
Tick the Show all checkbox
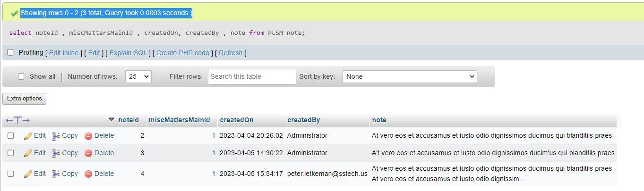click(x=21, y=76)
